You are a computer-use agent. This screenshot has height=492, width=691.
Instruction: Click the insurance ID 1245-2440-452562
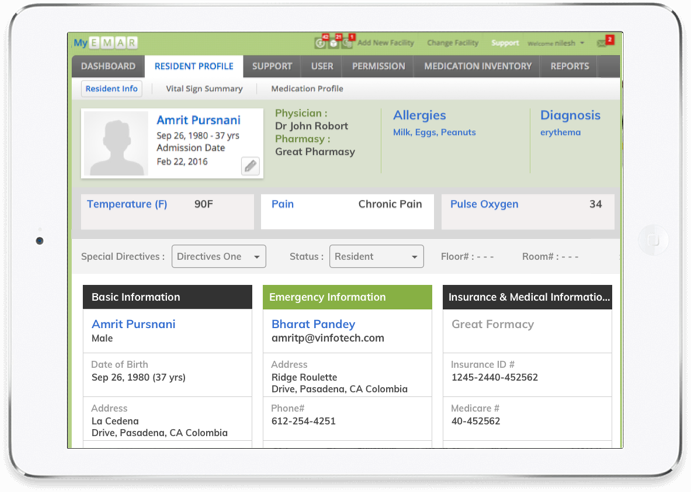point(494,377)
